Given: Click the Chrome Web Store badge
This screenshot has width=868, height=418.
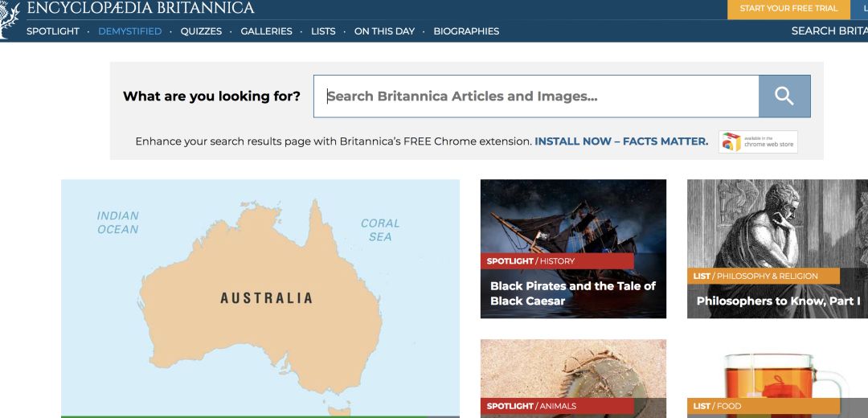Looking at the screenshot, I should (758, 141).
